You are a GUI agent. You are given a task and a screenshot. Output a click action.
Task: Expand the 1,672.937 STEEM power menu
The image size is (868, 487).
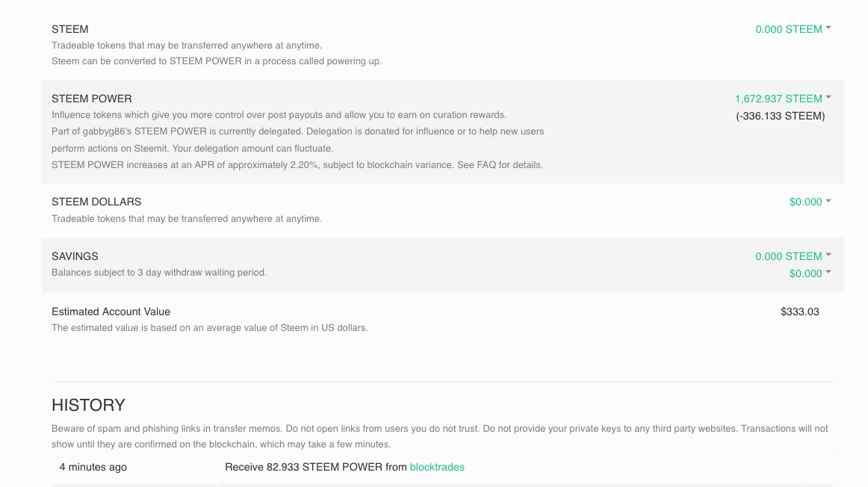tap(778, 99)
